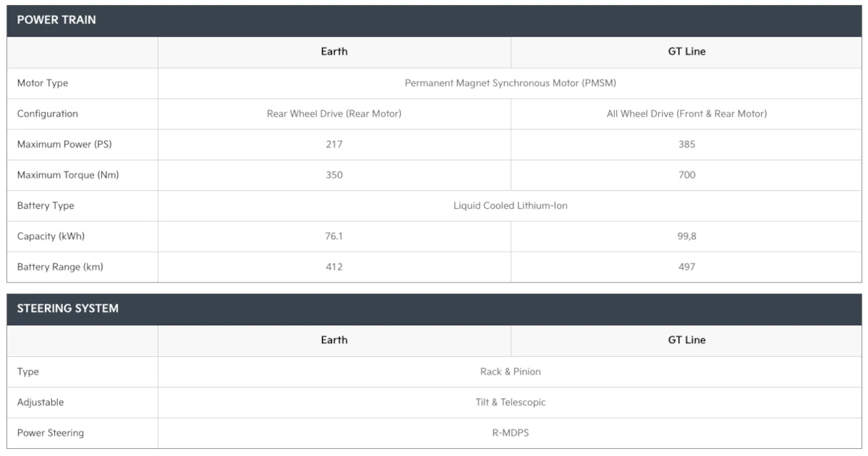Click Liquid Cooled Lithium-Ion battery text
This screenshot has height=456, width=868.
pos(510,206)
